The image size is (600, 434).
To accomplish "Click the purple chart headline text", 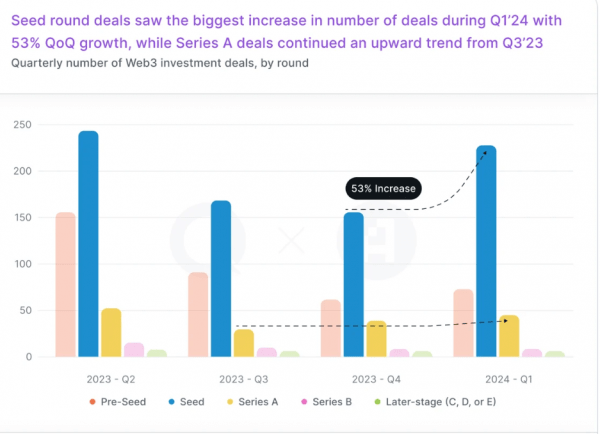I will (286, 32).
